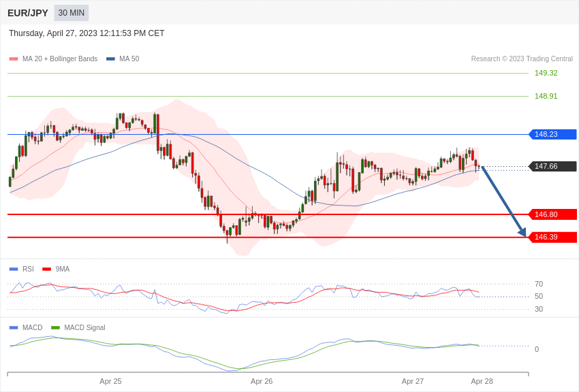Click the MACD 0 axis value

coord(537,349)
